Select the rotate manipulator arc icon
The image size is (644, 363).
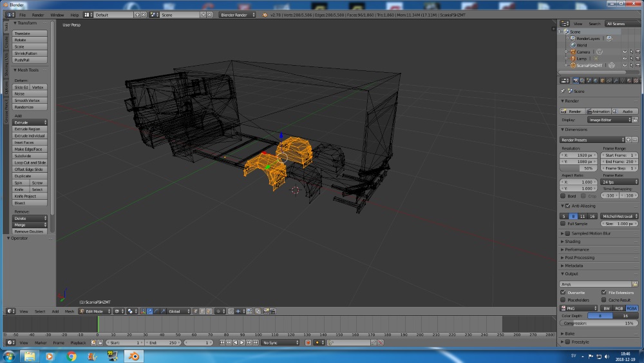pos(156,311)
